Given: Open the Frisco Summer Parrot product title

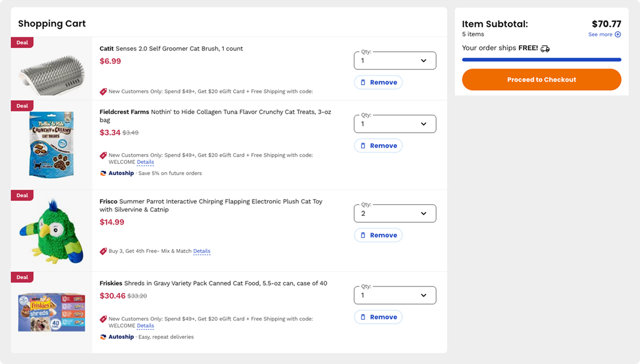Looking at the screenshot, I should click(x=211, y=206).
